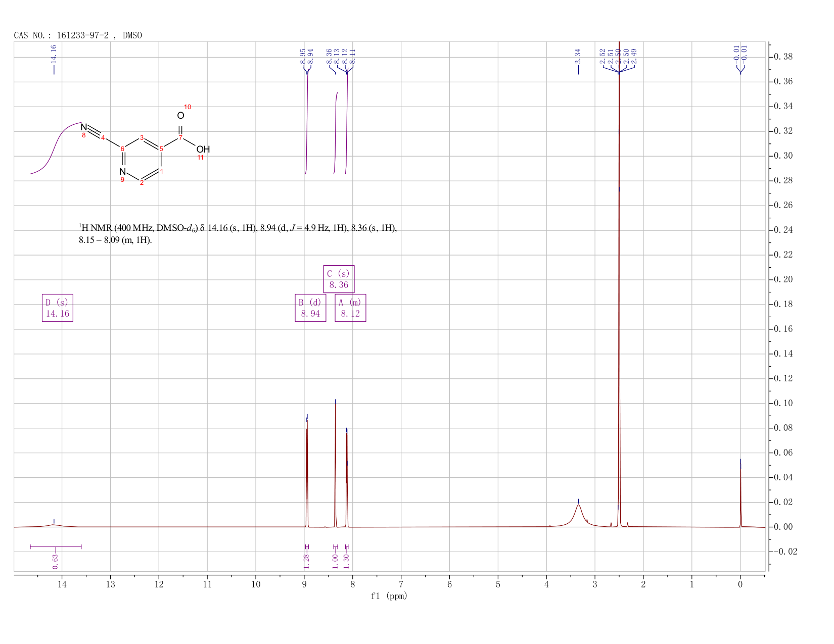The width and height of the screenshot is (834, 644).
Task: Select the broad water peak near 3.34
Action: 578,515
